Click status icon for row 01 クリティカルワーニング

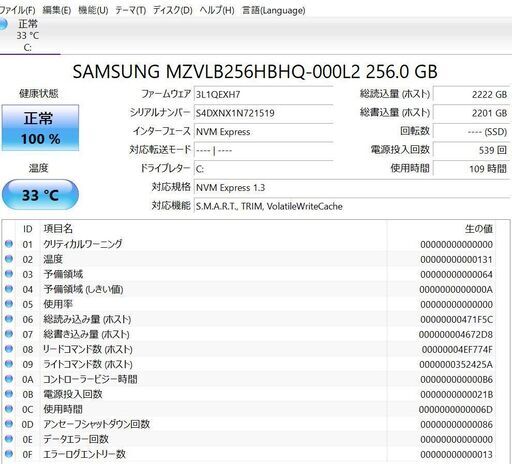(9, 244)
